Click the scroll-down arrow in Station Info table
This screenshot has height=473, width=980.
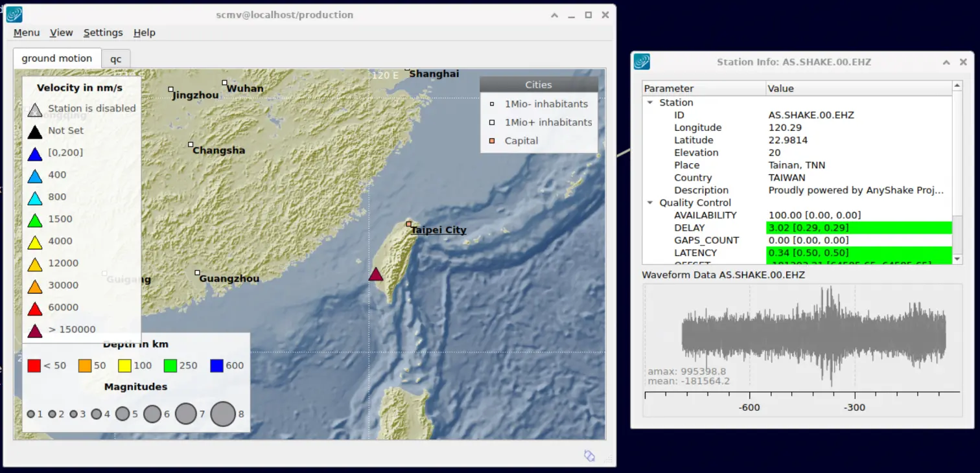pos(957,259)
